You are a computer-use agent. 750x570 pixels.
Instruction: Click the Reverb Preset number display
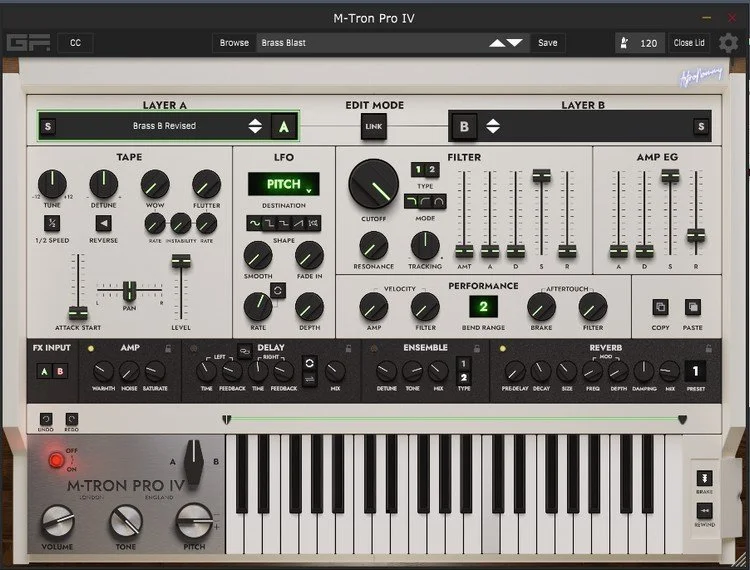pyautogui.click(x=695, y=371)
